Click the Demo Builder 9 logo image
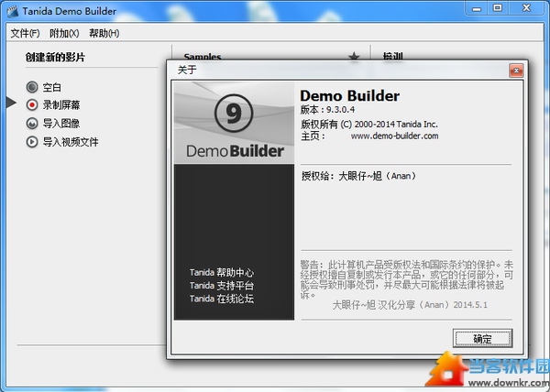550x392 pixels. pos(234,123)
